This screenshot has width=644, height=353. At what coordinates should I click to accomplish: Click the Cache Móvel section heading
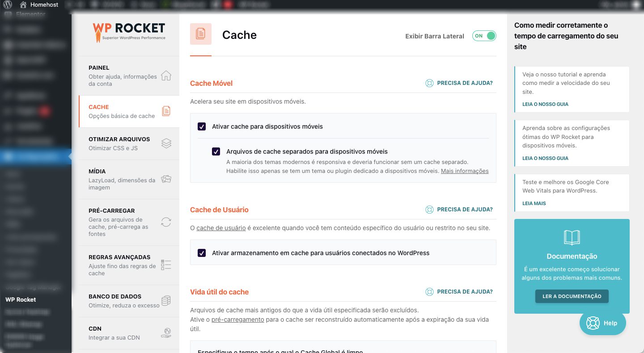coord(211,83)
